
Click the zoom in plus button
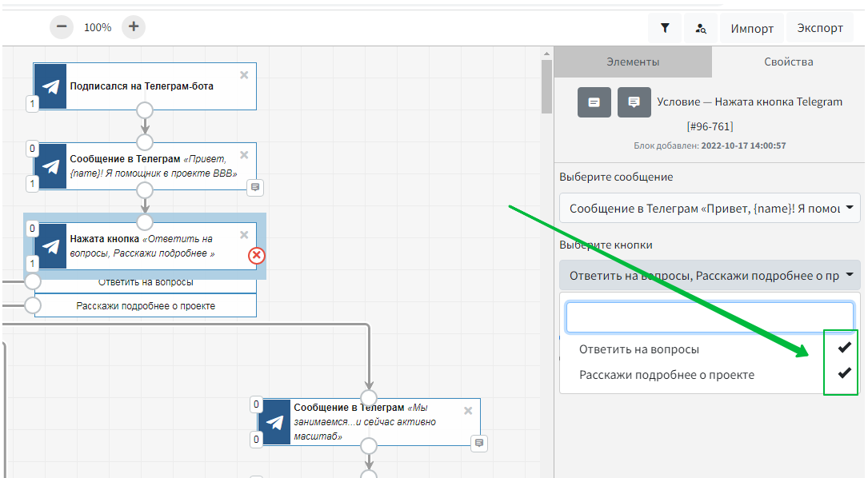[x=134, y=27]
